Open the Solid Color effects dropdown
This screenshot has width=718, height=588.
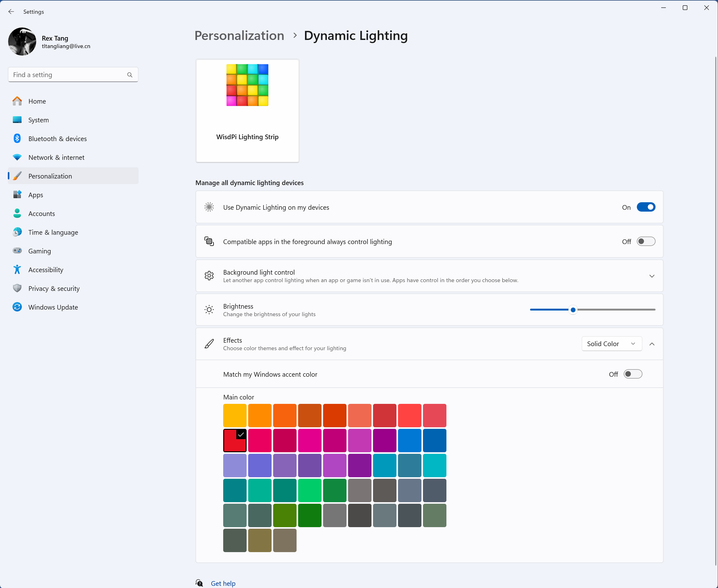tap(611, 344)
